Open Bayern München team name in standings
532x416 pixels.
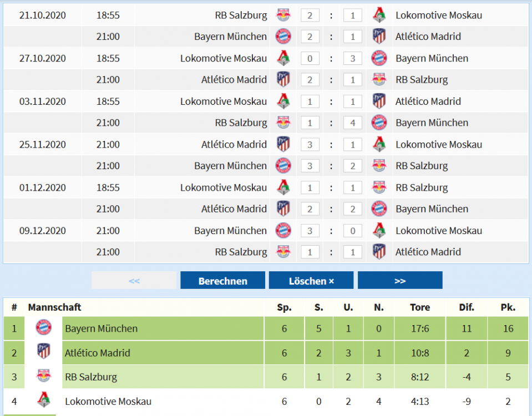(x=101, y=328)
